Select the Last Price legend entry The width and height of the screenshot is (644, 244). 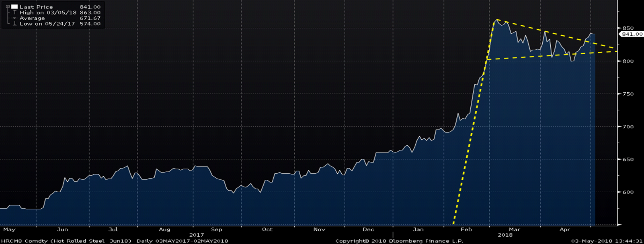[x=36, y=7]
